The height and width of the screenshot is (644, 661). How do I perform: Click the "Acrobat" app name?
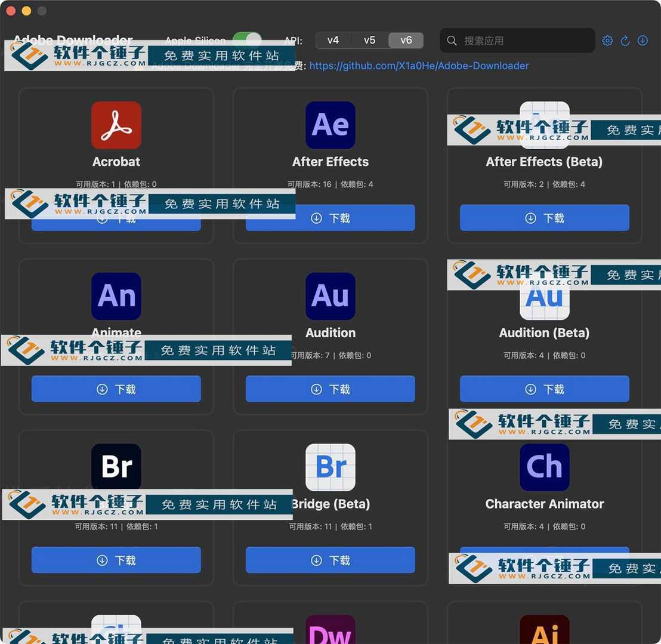coord(116,162)
